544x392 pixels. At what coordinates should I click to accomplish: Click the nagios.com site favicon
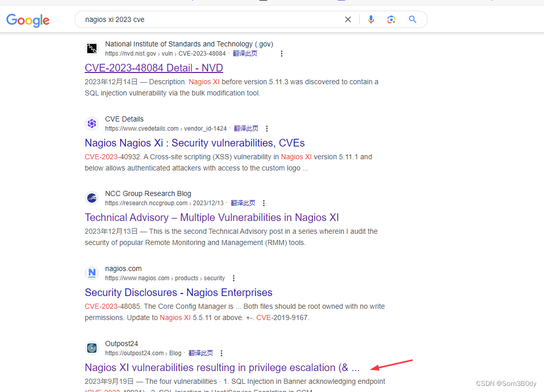tap(92, 273)
